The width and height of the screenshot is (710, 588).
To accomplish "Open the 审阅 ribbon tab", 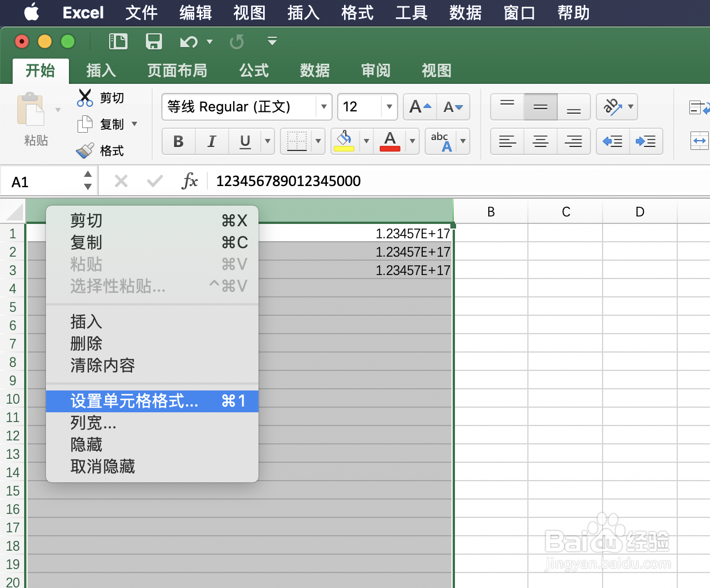I will click(376, 71).
